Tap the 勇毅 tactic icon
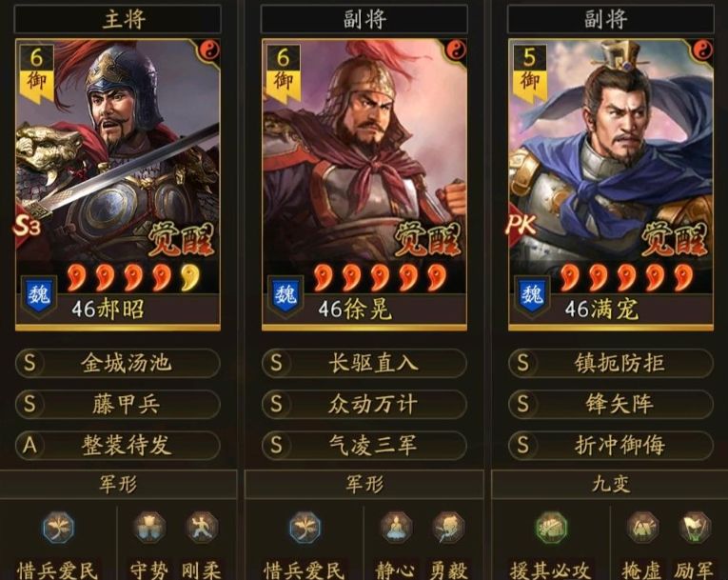The width and height of the screenshot is (728, 580). [x=448, y=528]
